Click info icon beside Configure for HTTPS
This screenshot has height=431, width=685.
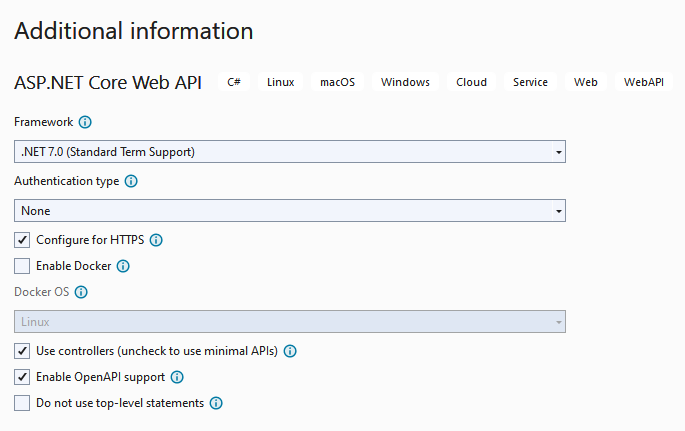pos(156,240)
